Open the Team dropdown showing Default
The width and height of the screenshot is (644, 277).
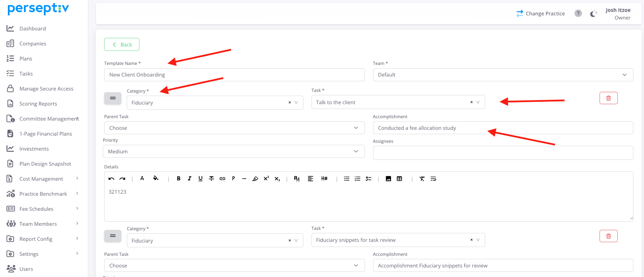503,75
